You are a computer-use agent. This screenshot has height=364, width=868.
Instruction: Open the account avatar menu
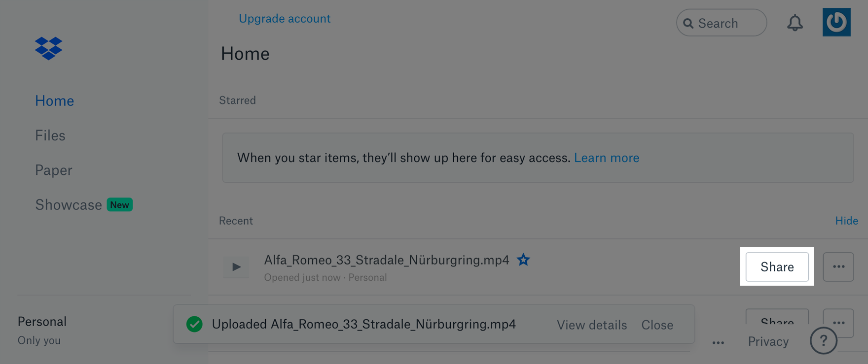(836, 22)
